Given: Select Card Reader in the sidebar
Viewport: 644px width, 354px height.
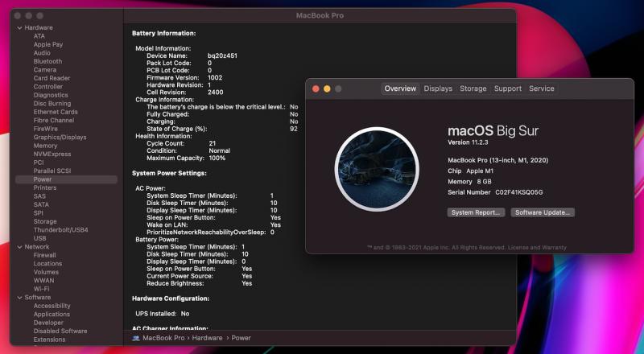Looking at the screenshot, I should [52, 78].
